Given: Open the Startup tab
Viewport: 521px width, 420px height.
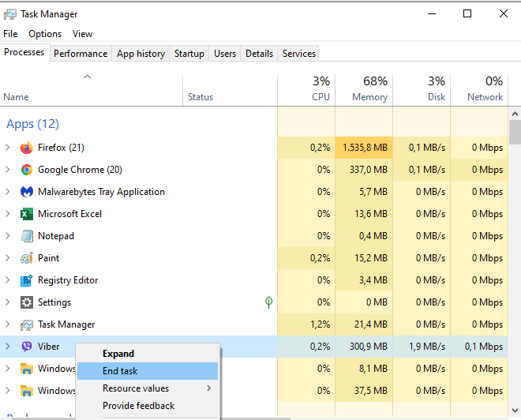Looking at the screenshot, I should 189,54.
